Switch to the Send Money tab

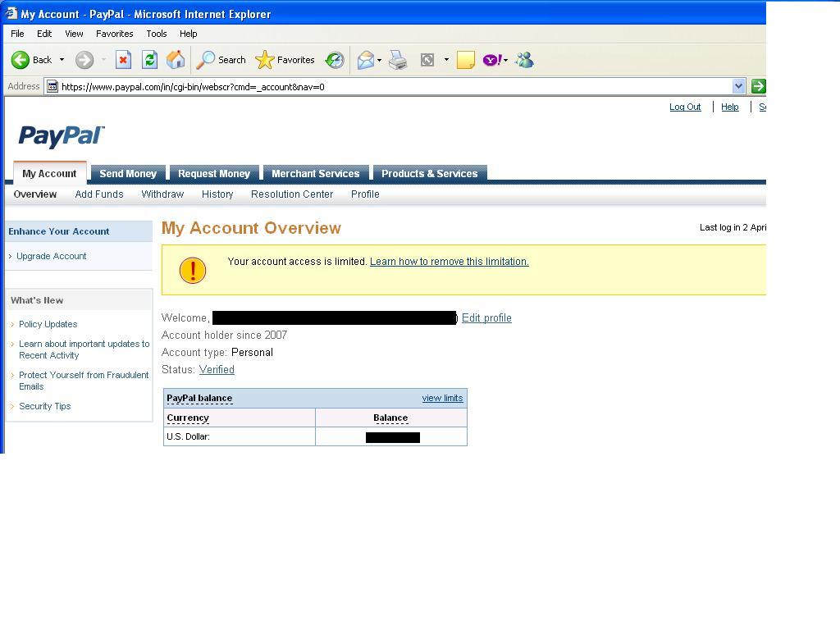point(128,173)
